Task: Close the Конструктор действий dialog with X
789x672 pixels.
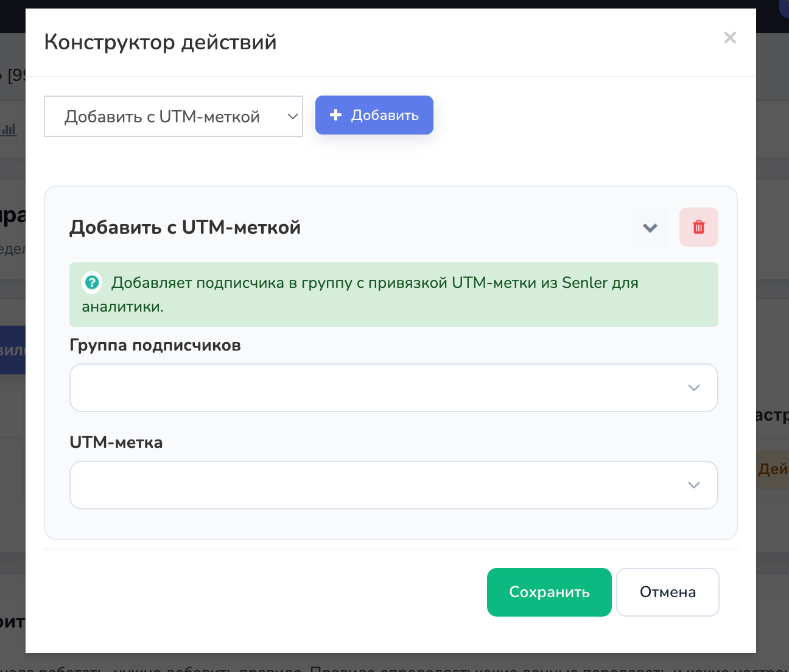Action: [730, 38]
